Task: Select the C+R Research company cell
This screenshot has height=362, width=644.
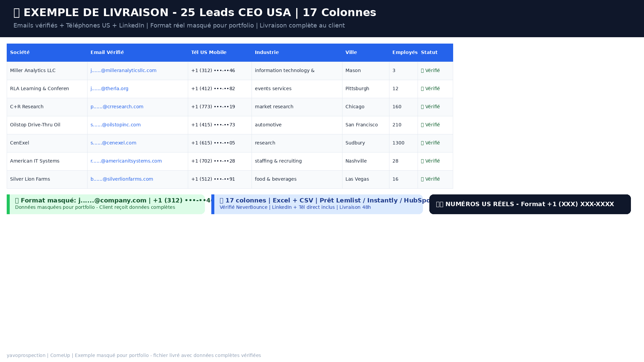Action: coord(47,107)
